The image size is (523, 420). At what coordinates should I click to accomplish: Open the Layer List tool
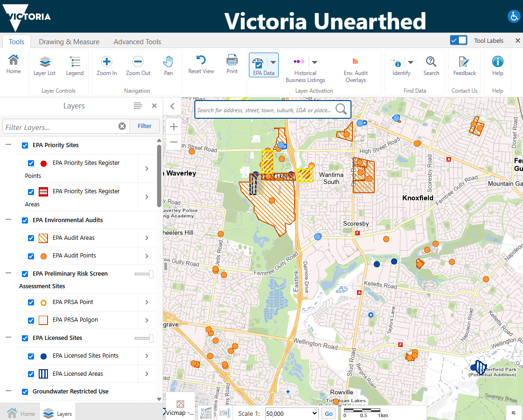[45, 66]
